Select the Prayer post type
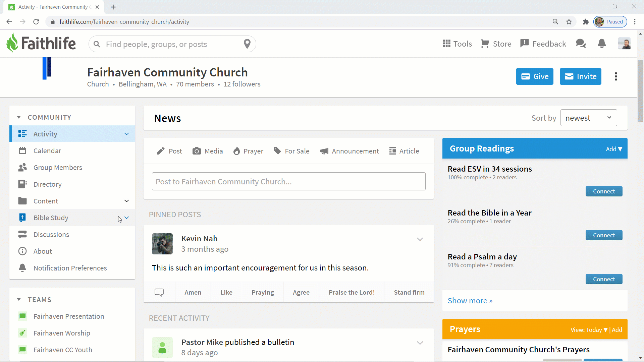 248,151
